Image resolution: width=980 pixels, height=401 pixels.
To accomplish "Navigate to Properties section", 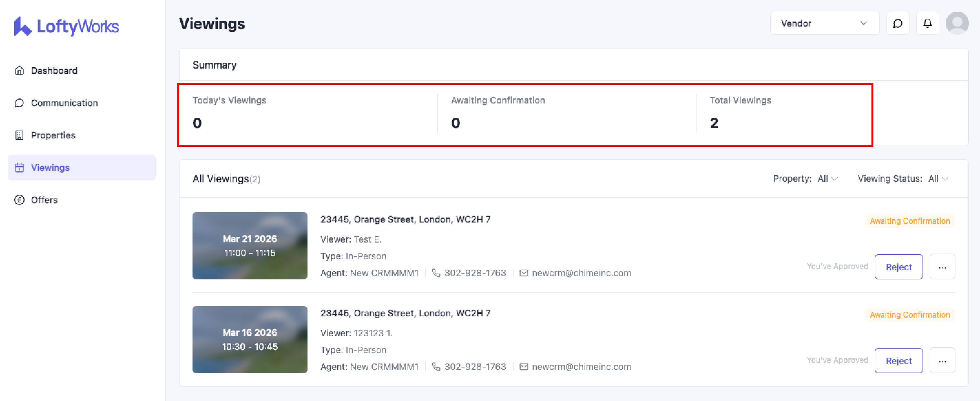I will coord(53,135).
